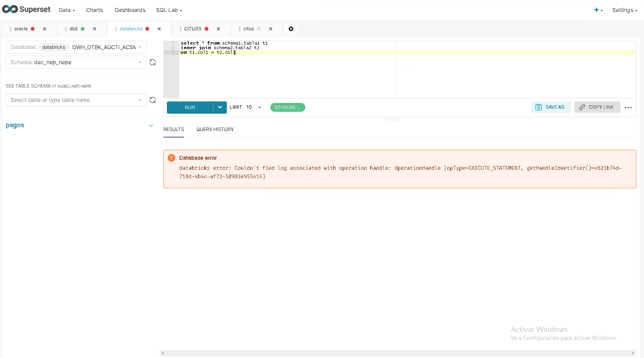
Task: Click the query timer indicator
Action: (288, 108)
